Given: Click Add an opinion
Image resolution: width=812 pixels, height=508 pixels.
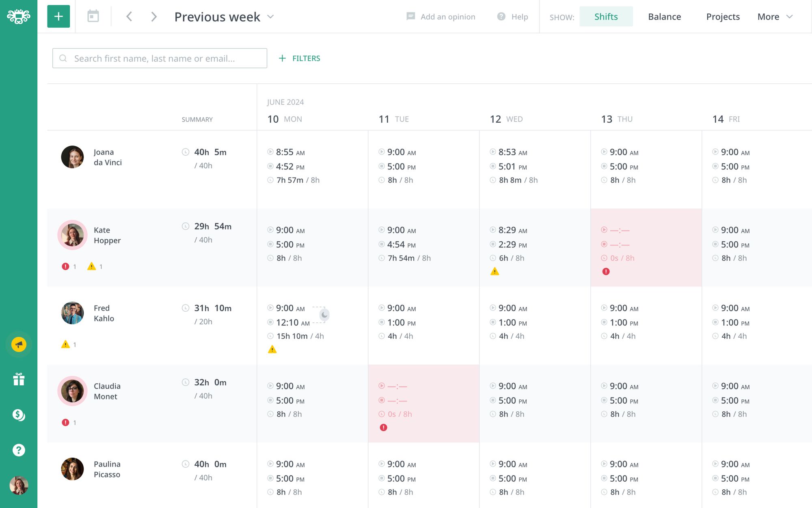Looking at the screenshot, I should [x=441, y=17].
